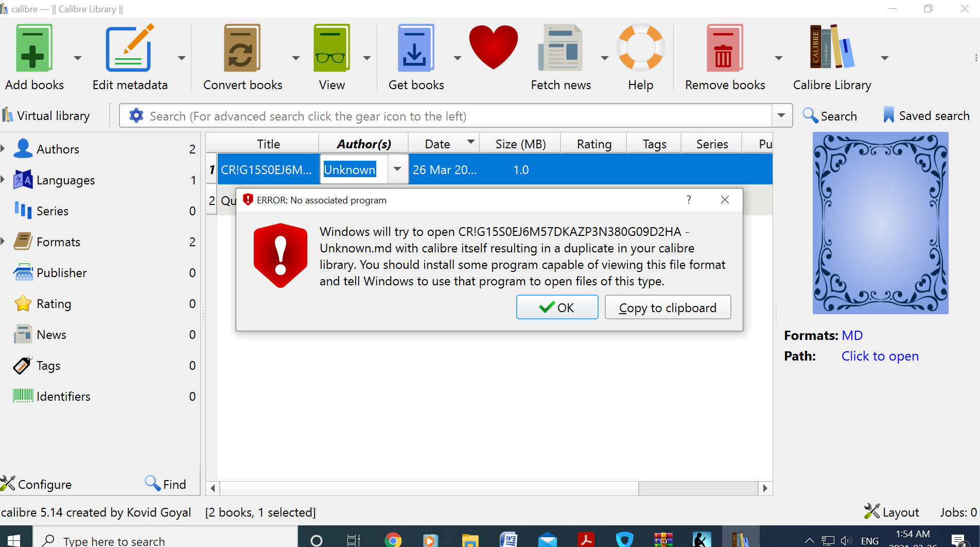The width and height of the screenshot is (980, 547).
Task: Open the Add books dropdown arrow
Action: pos(77,58)
